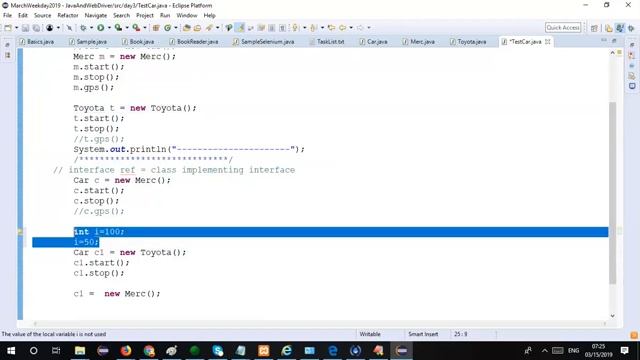
Task: Switch to the Toyota.java editor tab
Action: 468,42
